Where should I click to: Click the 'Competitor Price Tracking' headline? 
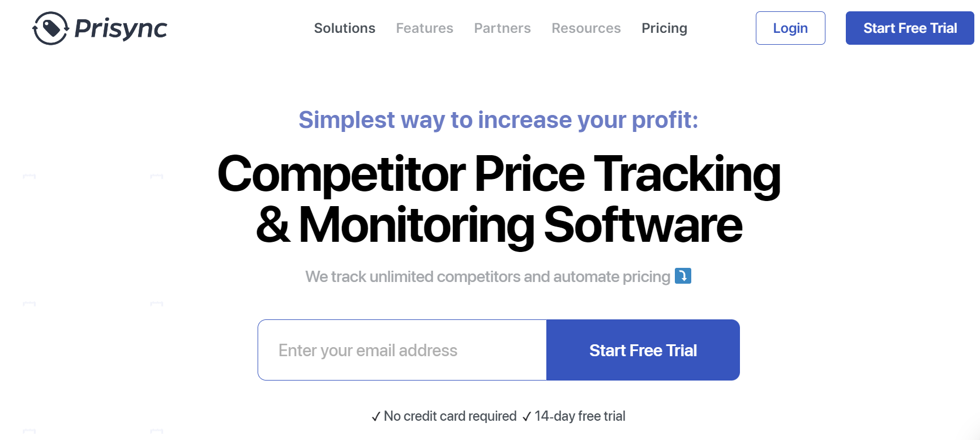click(498, 176)
